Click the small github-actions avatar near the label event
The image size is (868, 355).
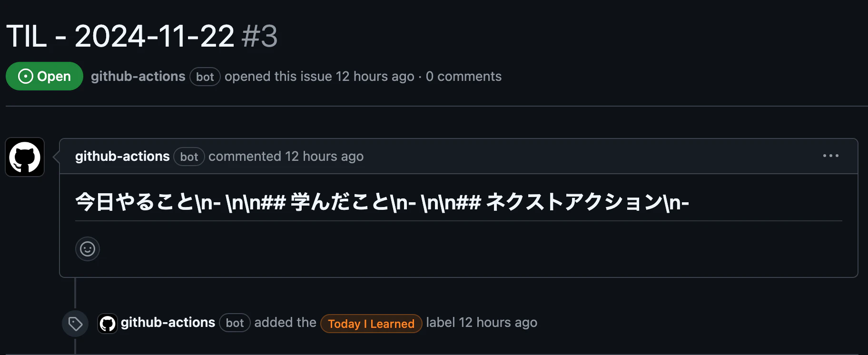click(x=108, y=323)
